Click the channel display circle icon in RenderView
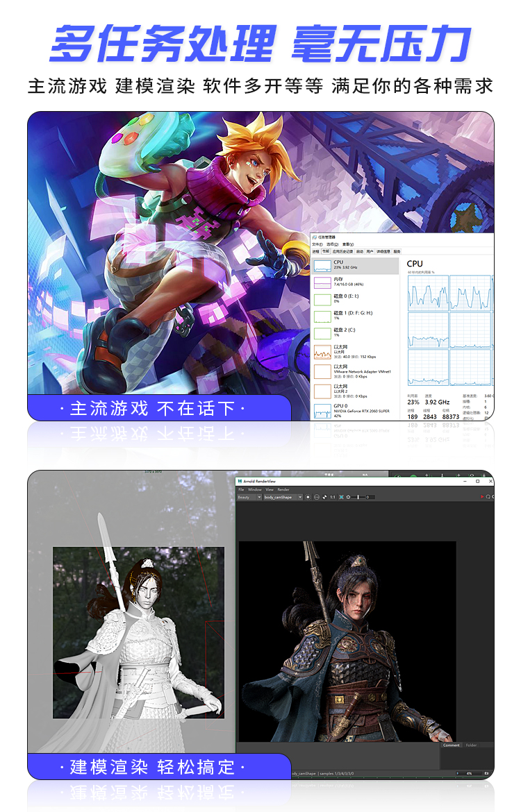 click(317, 497)
